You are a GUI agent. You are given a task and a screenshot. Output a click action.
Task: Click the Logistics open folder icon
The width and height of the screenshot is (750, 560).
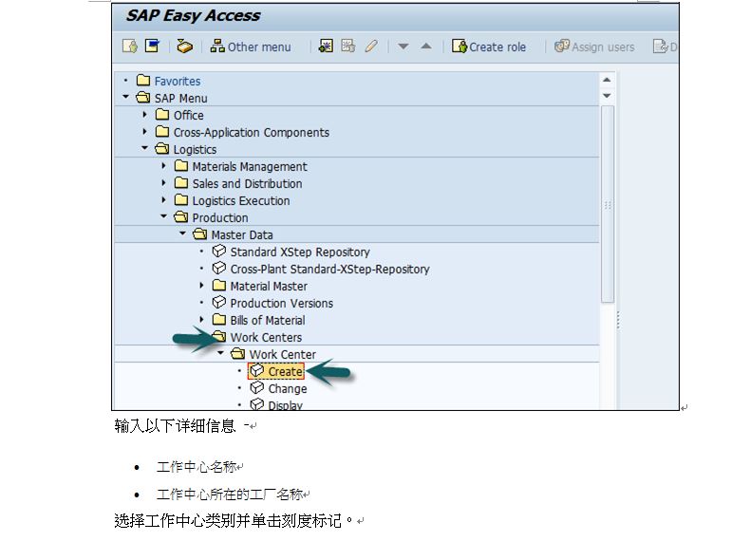pos(162,148)
